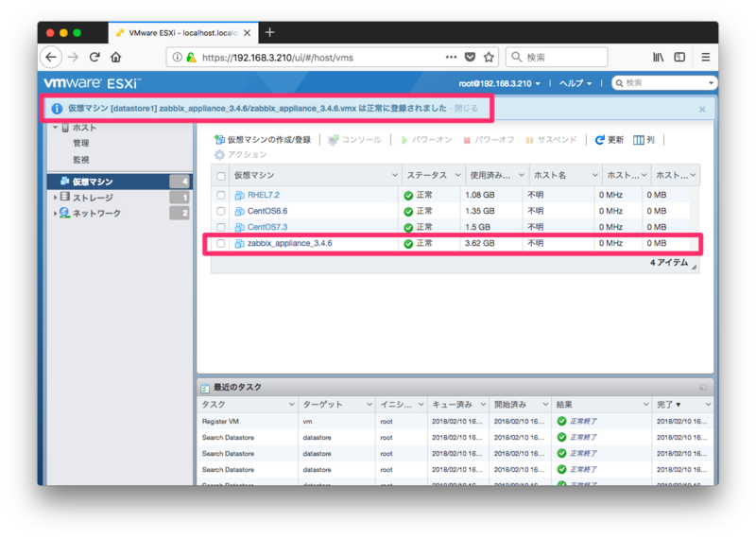Open the CentOS7.3 virtual machine link
The width and height of the screenshot is (756, 539).
(267, 227)
